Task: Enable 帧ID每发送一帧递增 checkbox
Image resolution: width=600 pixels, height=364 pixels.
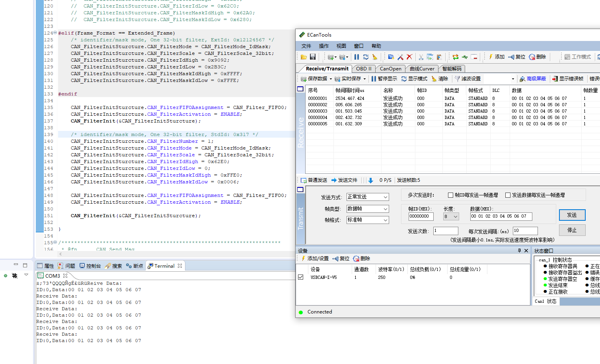Action: (x=450, y=195)
